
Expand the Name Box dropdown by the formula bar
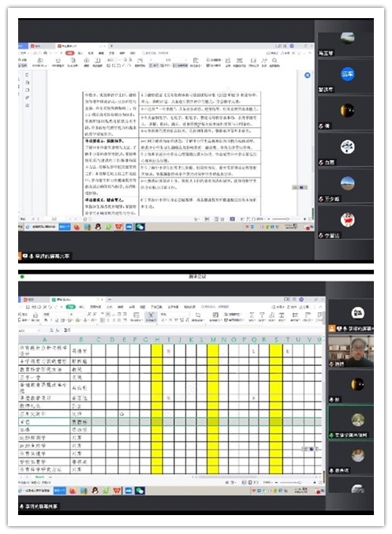click(38, 330)
